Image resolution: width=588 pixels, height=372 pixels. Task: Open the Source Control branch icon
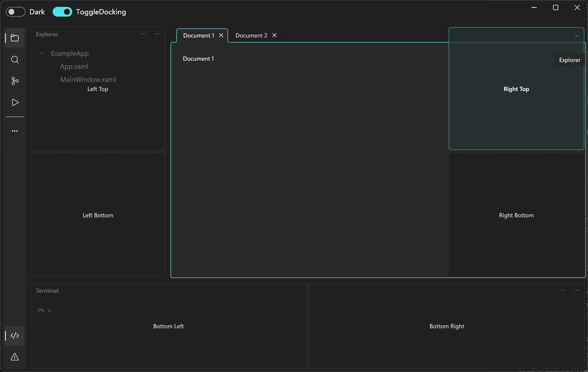coord(15,81)
